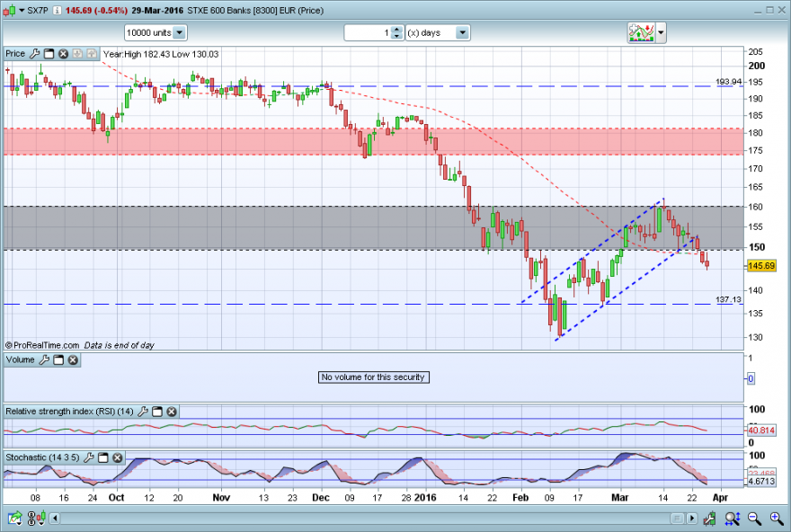Click the ProRealTime.com copyright text

pyautogui.click(x=42, y=345)
